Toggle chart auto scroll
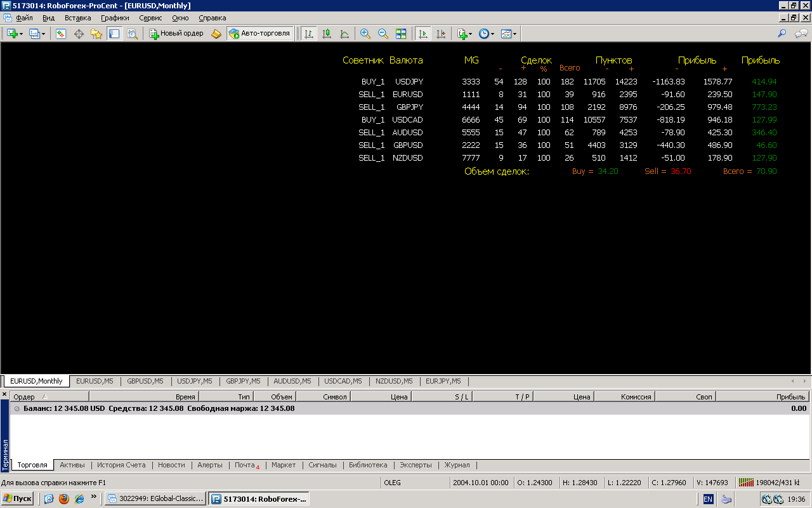The image size is (812, 508). point(422,34)
